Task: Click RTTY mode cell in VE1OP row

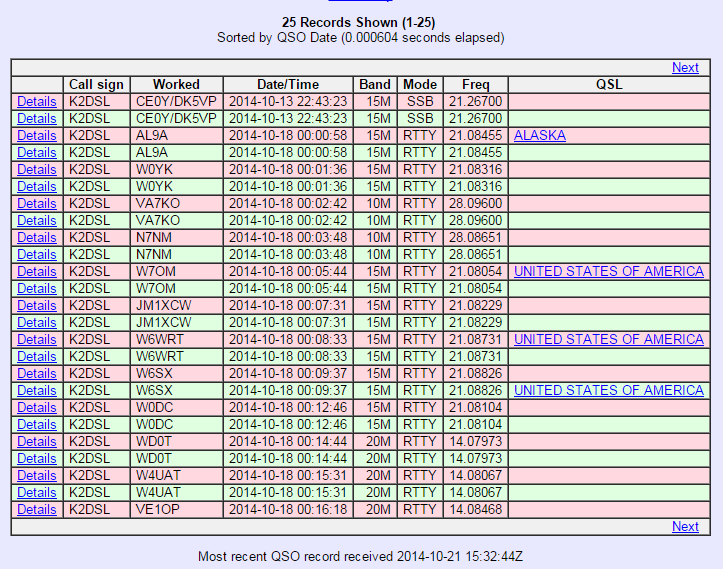Action: 420,510
